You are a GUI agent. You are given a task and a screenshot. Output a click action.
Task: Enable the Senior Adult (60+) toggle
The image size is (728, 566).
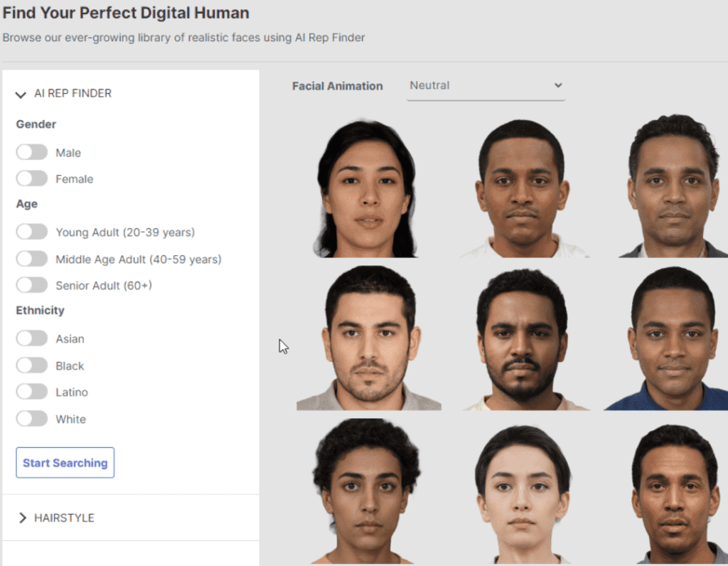coord(32,286)
